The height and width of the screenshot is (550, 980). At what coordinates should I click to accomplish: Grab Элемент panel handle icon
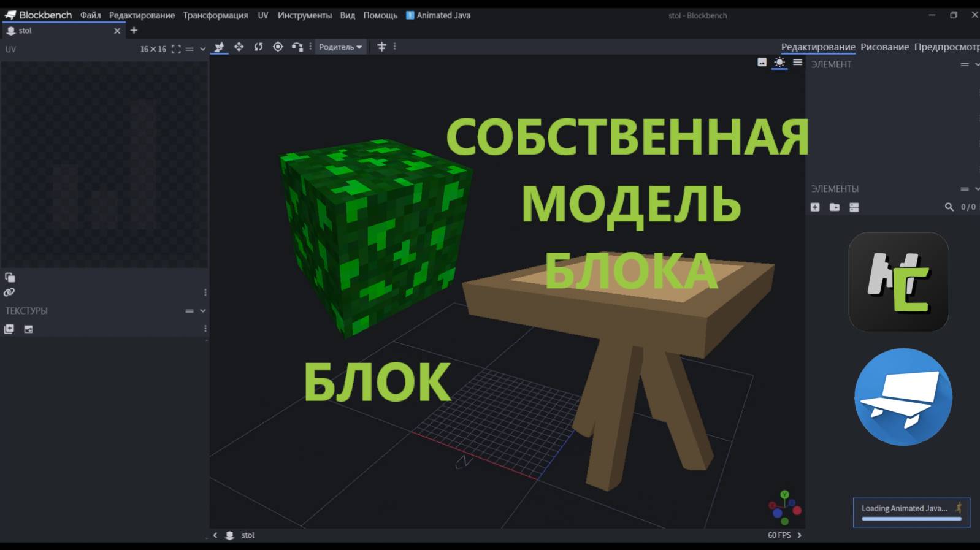pyautogui.click(x=965, y=64)
